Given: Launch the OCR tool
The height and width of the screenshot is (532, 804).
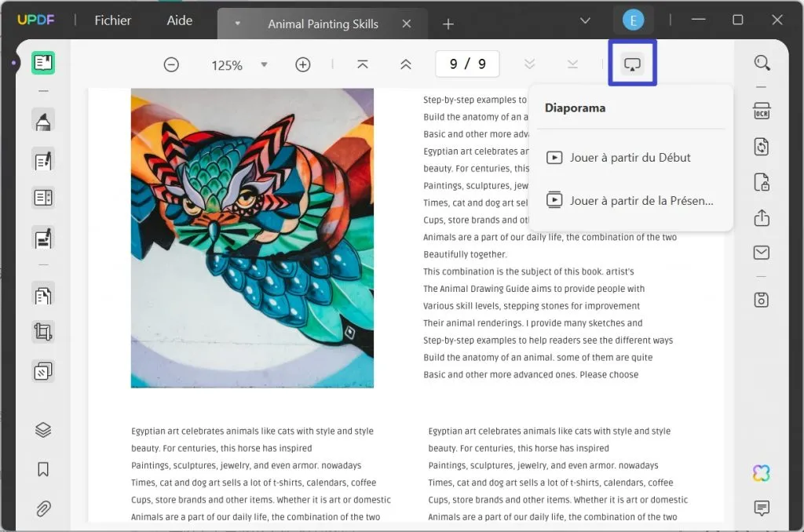Looking at the screenshot, I should point(762,111).
